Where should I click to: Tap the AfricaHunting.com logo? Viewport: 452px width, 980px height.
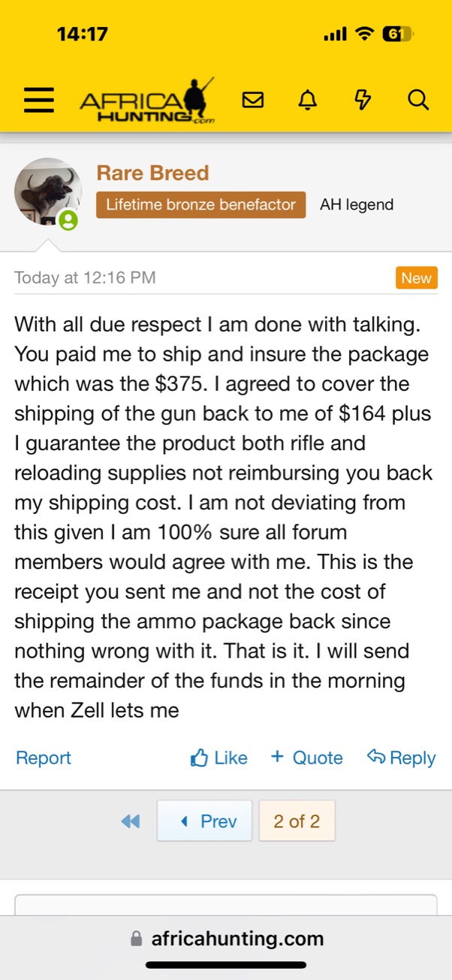[147, 101]
